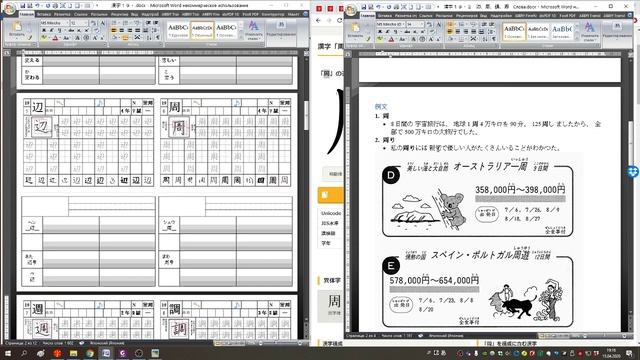Toggle paragraph marks in left Word window
Screen dimensions: 640x360
point(158,38)
